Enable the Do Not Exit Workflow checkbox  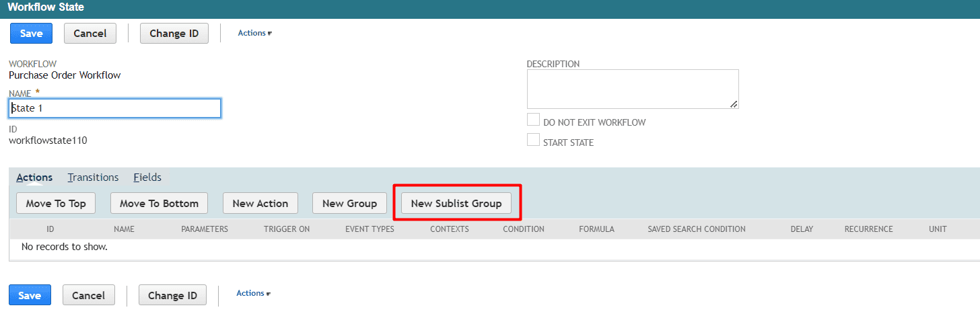tap(533, 120)
